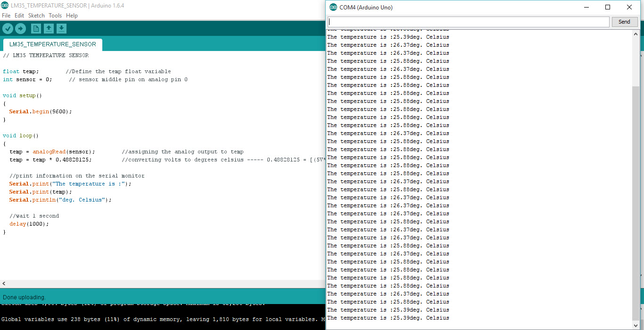Click the 'delay(1000);' line
Image resolution: width=644 pixels, height=330 pixels.
[x=29, y=224]
